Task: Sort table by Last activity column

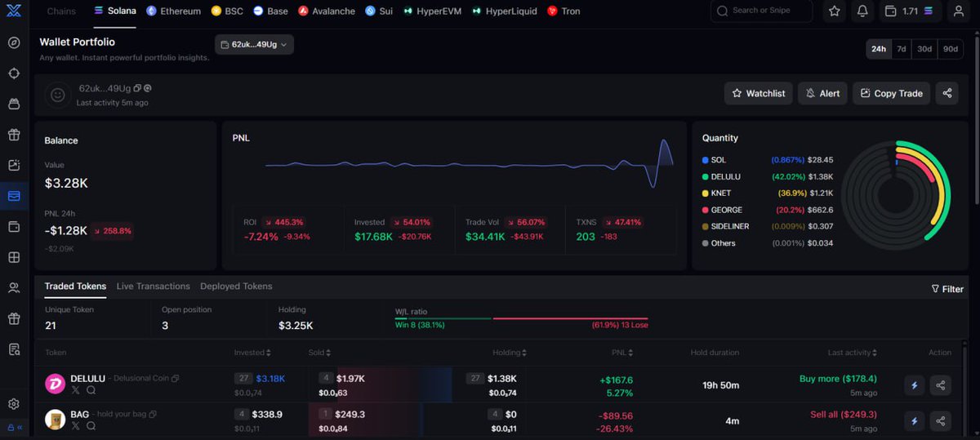Action: (x=853, y=353)
